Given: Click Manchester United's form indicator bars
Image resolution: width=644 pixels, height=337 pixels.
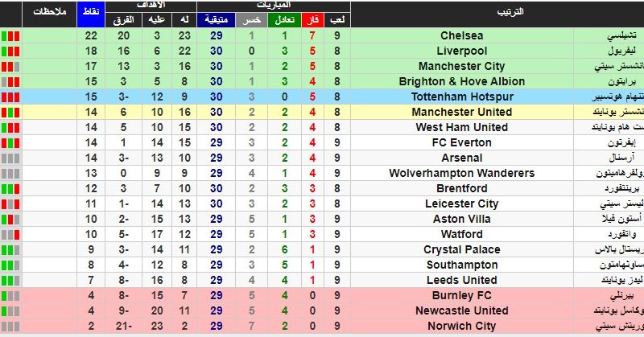Looking at the screenshot, I should [10, 113].
